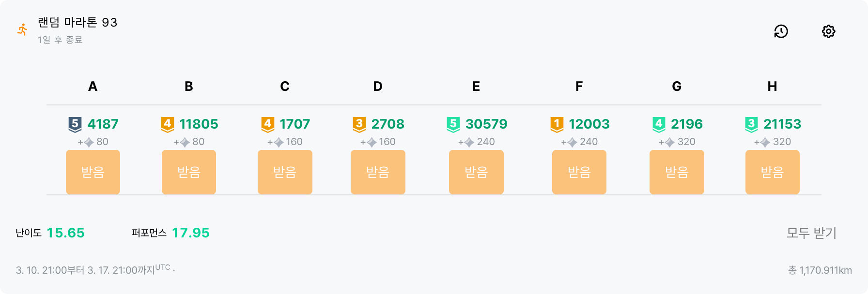
Task: Click the green badge next to 30579
Action: click(453, 124)
